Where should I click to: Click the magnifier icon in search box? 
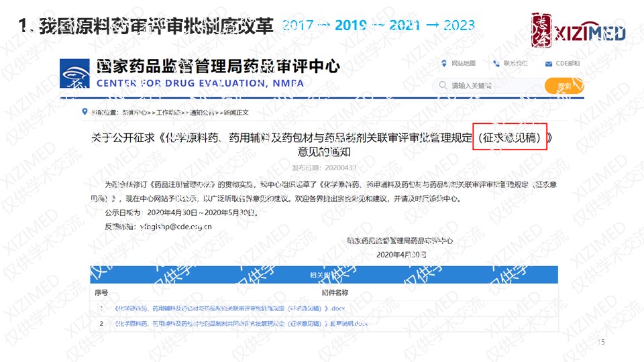(442, 86)
